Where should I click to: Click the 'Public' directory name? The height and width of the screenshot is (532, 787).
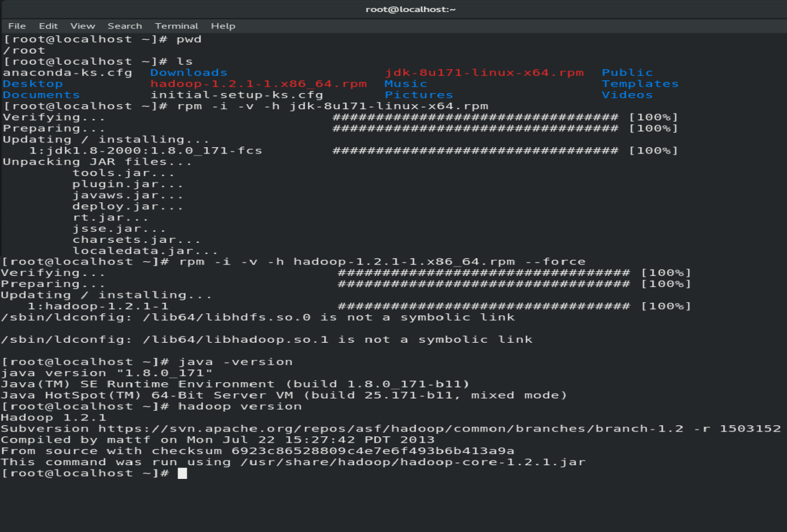(x=627, y=73)
